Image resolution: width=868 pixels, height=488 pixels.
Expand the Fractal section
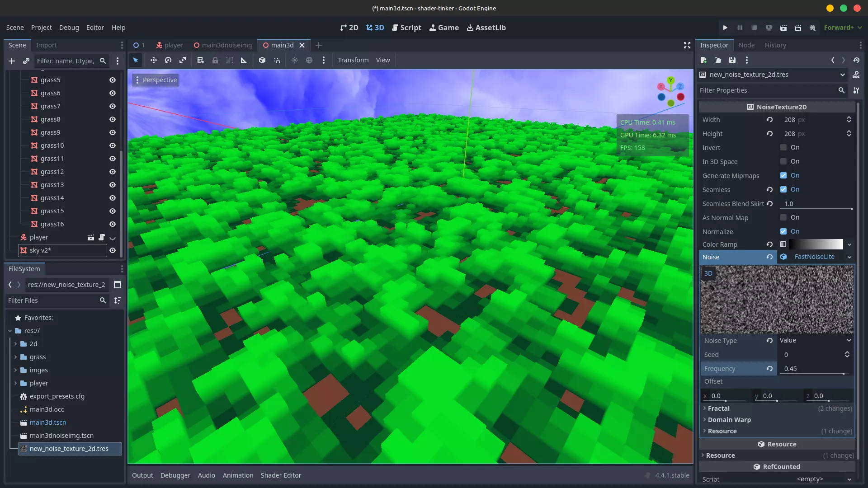[719, 408]
